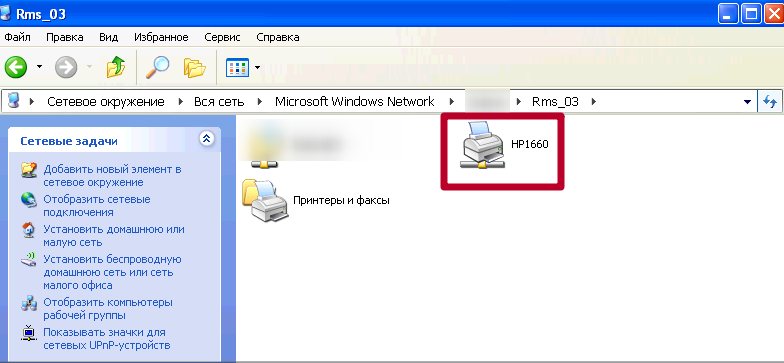
Task: Click the wireless network setup icon
Action: (28, 260)
